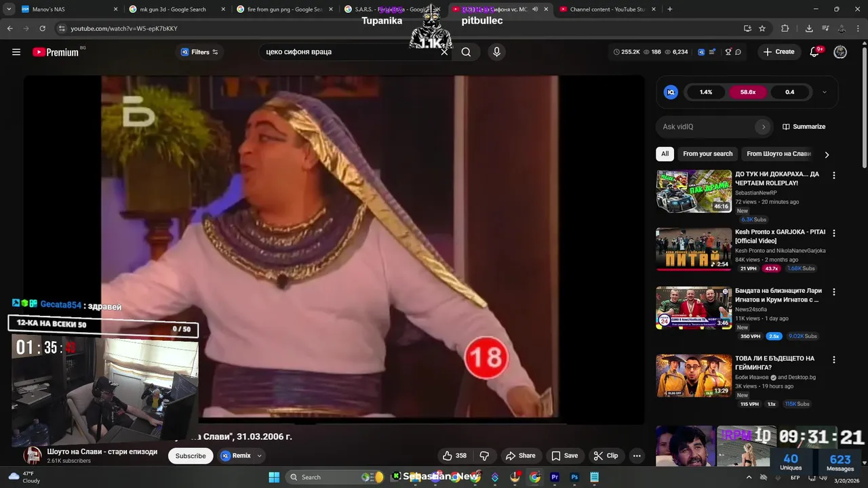868x488 pixels.
Task: Click the vidIQ blue icon in header stats bar
Action: click(x=701, y=52)
